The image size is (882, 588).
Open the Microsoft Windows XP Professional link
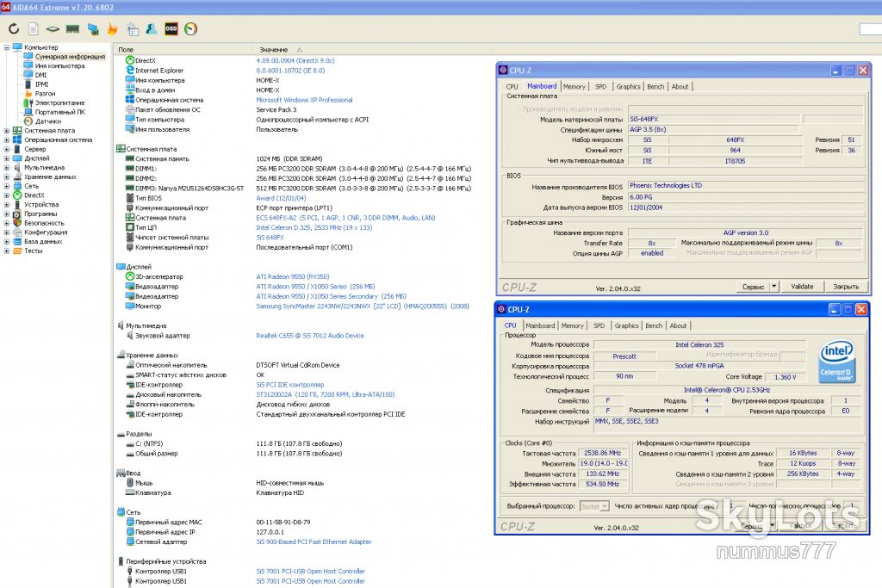click(304, 100)
